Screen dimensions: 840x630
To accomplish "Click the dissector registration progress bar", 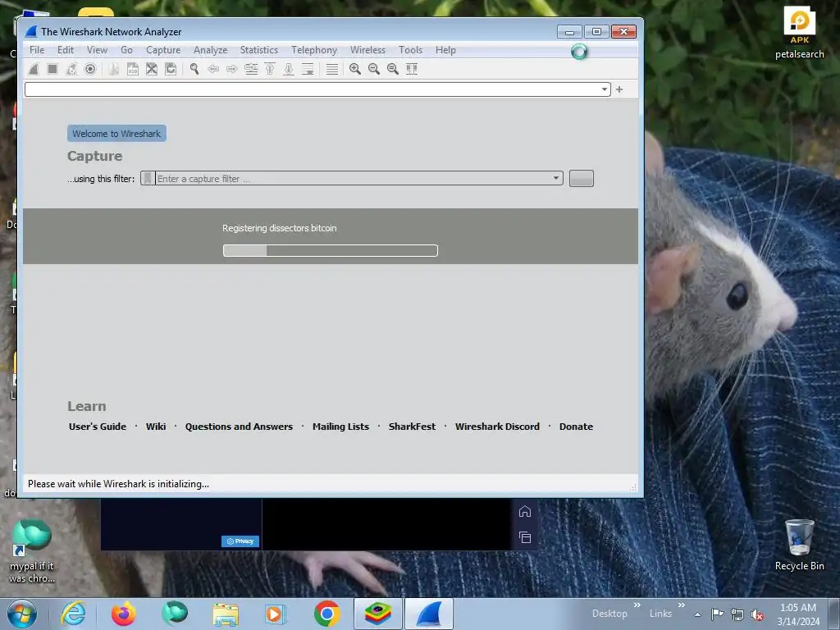I will coord(331,251).
